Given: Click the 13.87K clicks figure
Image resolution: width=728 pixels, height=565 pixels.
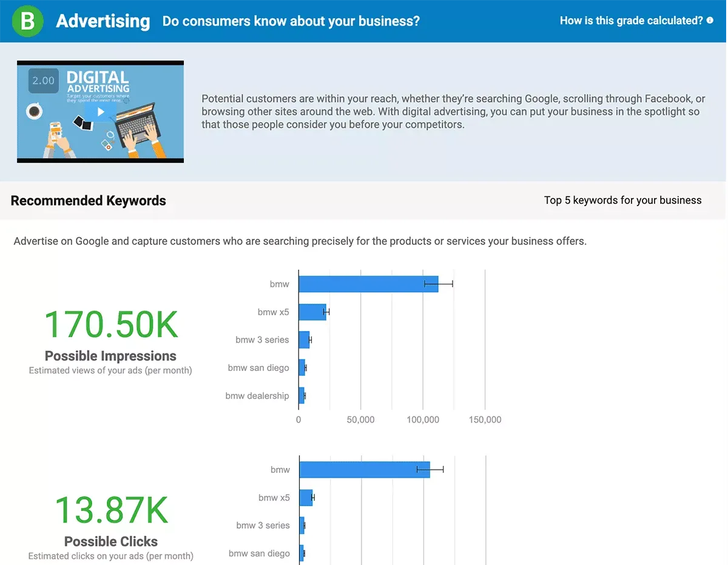Looking at the screenshot, I should click(111, 510).
